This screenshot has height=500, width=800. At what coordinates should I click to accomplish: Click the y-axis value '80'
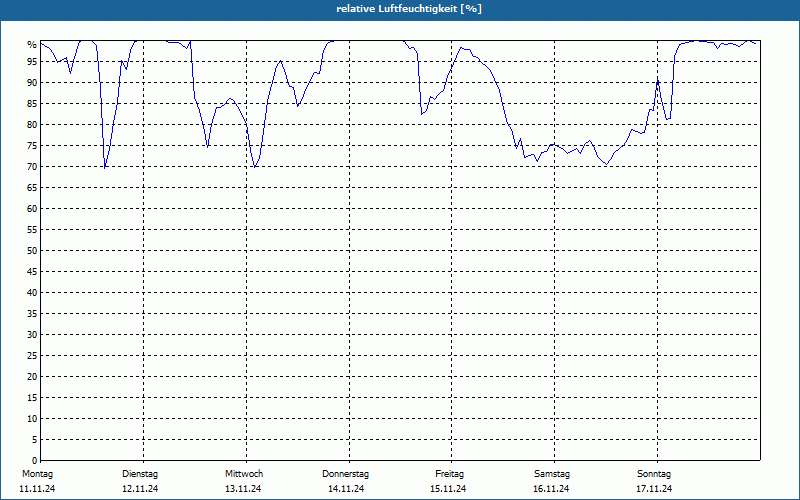pos(32,124)
